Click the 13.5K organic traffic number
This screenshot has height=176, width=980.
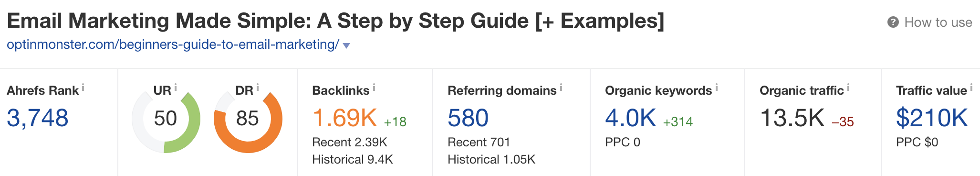coord(792,118)
